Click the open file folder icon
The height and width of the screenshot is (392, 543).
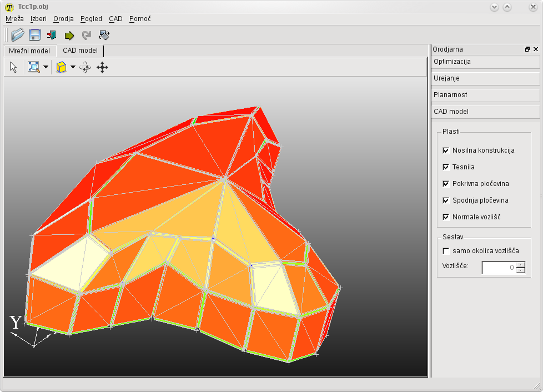click(x=18, y=35)
